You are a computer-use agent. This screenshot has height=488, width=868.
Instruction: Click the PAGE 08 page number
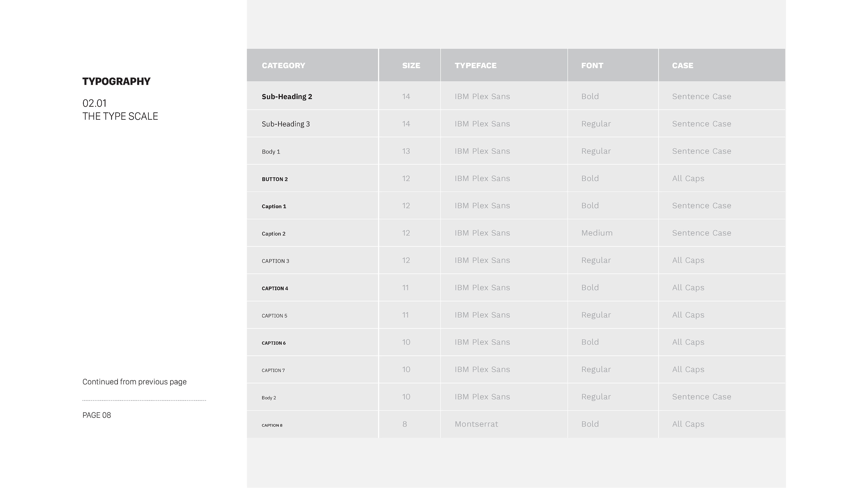(97, 415)
